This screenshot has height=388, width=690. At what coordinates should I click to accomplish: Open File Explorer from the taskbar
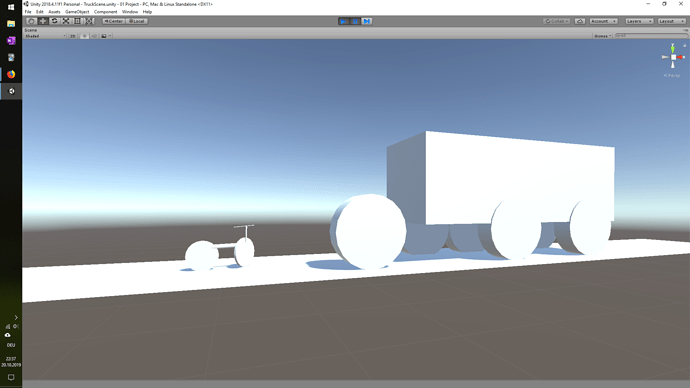click(11, 24)
